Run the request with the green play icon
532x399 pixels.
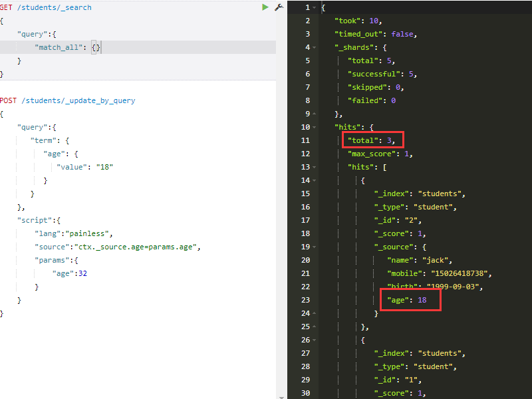pos(264,7)
